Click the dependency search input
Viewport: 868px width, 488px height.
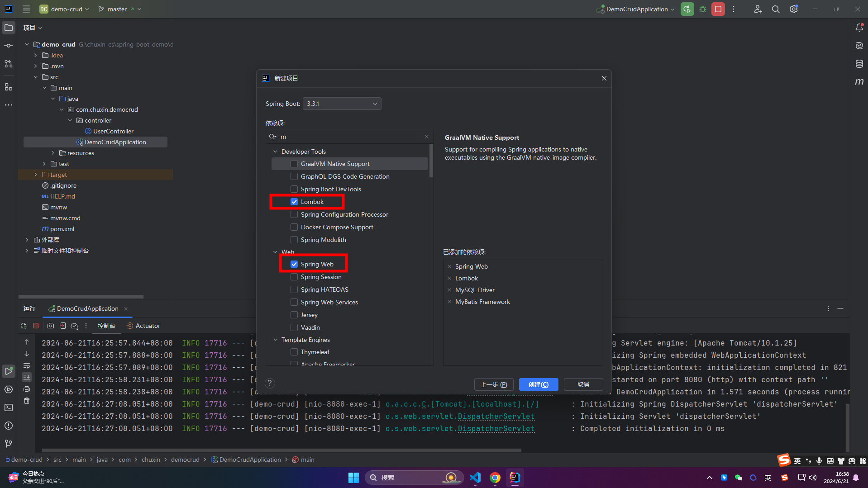point(350,137)
